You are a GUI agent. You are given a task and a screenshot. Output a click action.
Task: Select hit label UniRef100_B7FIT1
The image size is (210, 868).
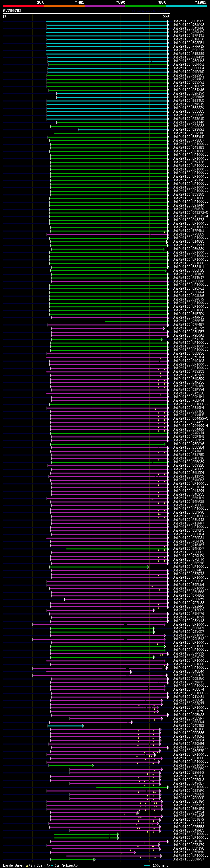click(x=188, y=36)
